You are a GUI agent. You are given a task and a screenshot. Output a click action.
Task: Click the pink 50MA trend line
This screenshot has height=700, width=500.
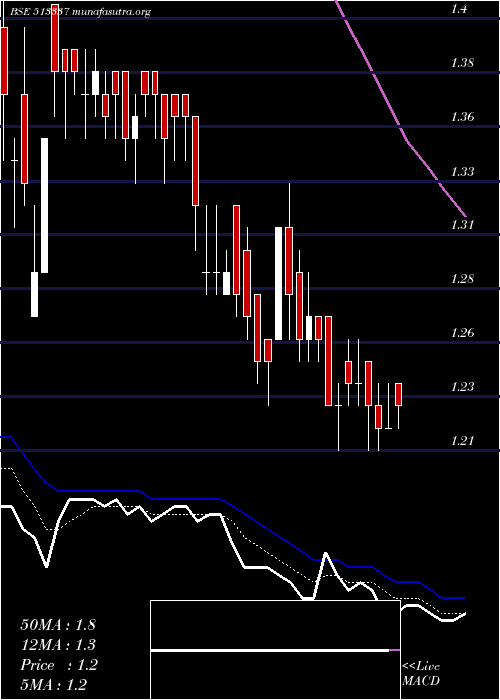400,126
